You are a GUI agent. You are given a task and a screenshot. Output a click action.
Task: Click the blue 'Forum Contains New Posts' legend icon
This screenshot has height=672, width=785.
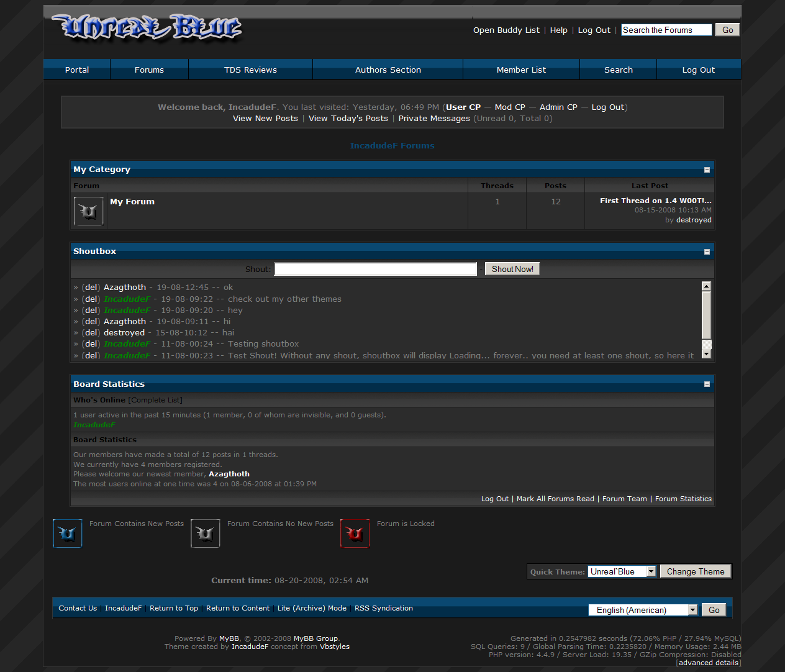coord(68,534)
